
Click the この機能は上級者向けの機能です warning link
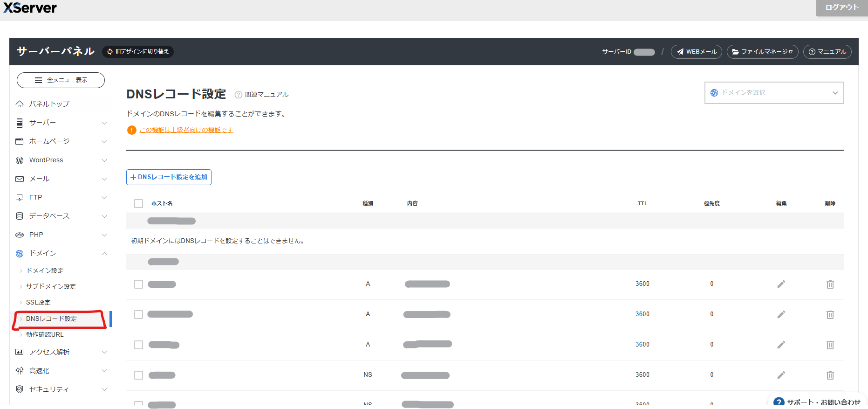click(186, 130)
